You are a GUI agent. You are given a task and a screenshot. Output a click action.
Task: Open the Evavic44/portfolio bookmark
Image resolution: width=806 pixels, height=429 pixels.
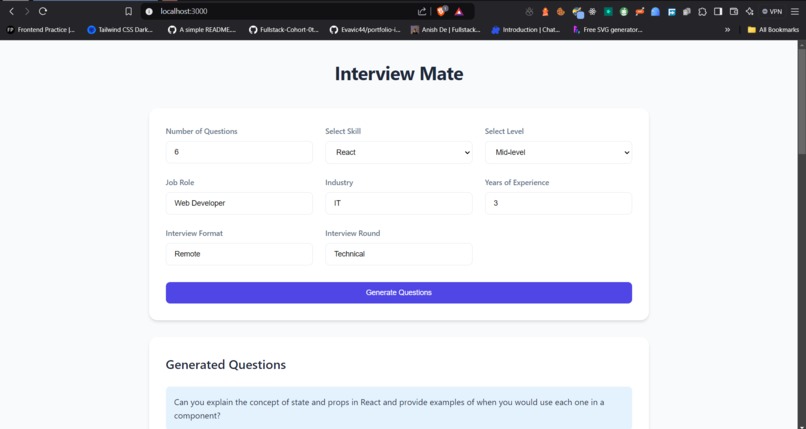[x=365, y=30]
